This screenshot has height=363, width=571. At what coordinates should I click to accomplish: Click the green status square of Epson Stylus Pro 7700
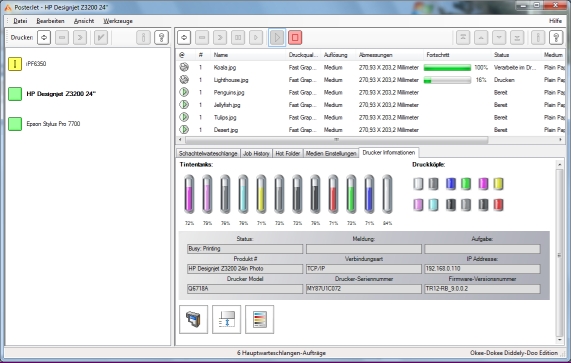[x=15, y=124]
